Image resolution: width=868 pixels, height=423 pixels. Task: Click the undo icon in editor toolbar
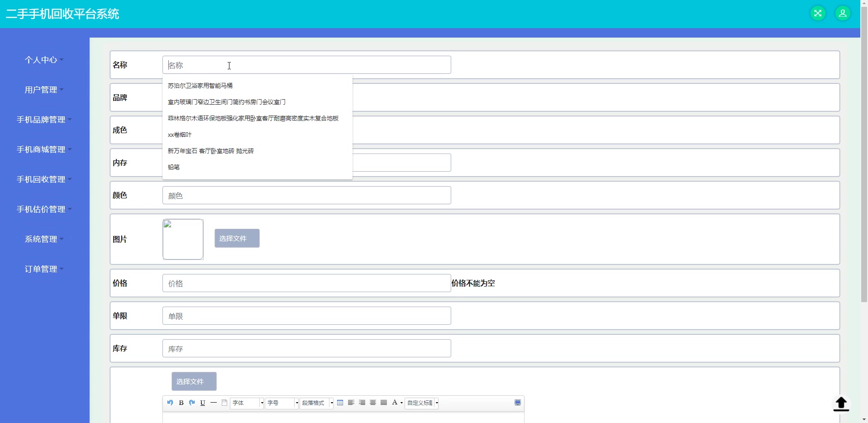point(170,403)
